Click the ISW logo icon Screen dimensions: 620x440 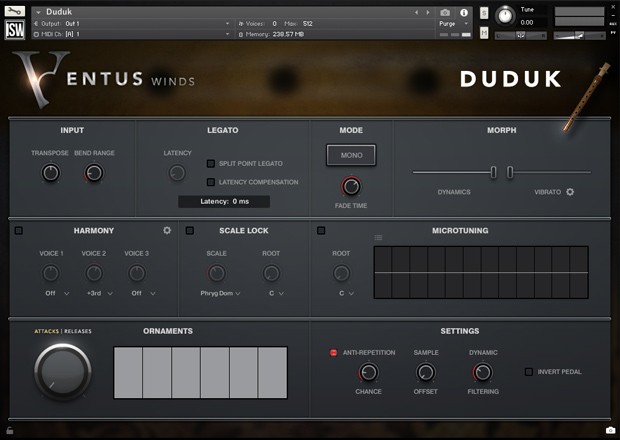pyautogui.click(x=15, y=30)
